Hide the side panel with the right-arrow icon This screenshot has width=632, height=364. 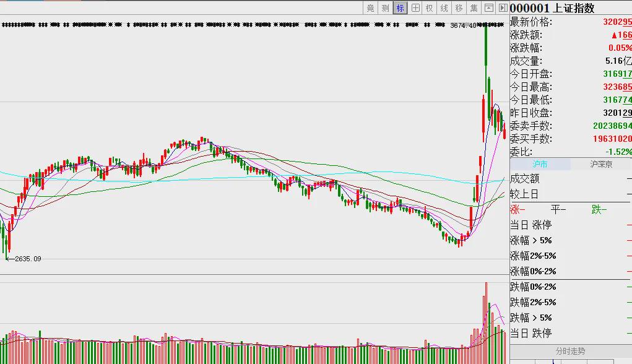click(503, 8)
